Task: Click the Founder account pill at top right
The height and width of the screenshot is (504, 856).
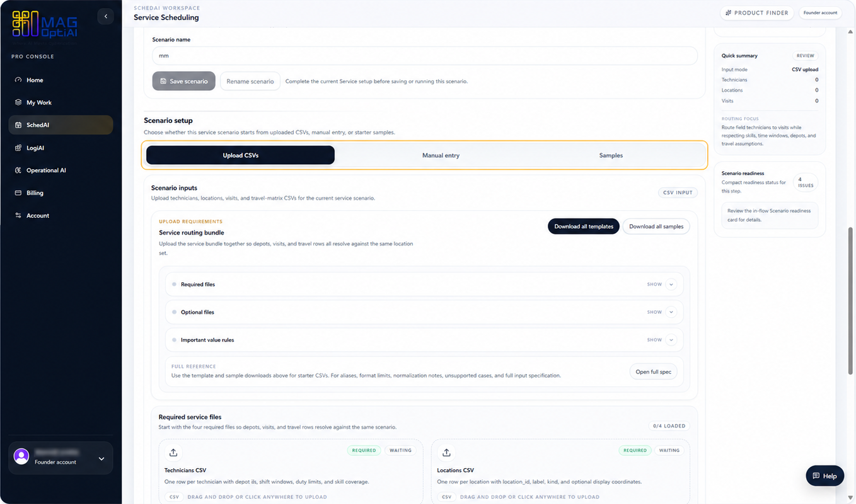Action: (820, 13)
